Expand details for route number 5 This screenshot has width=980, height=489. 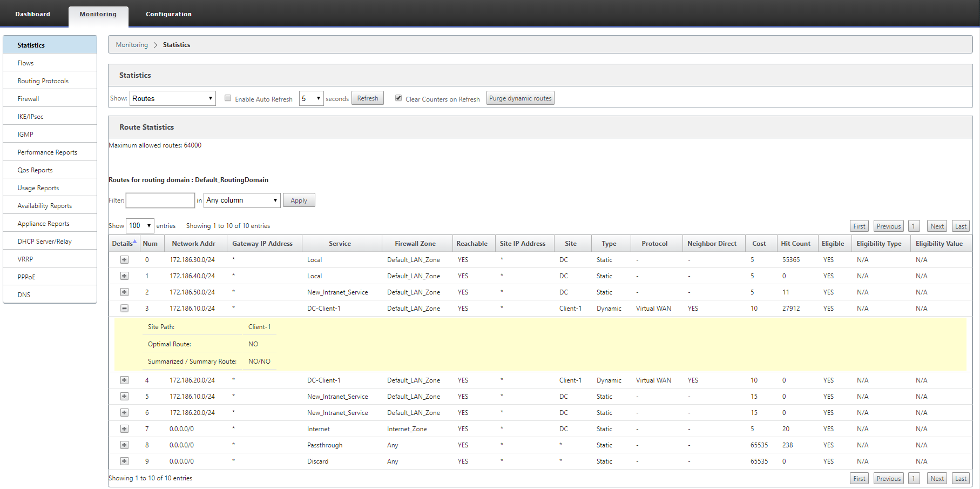point(124,397)
